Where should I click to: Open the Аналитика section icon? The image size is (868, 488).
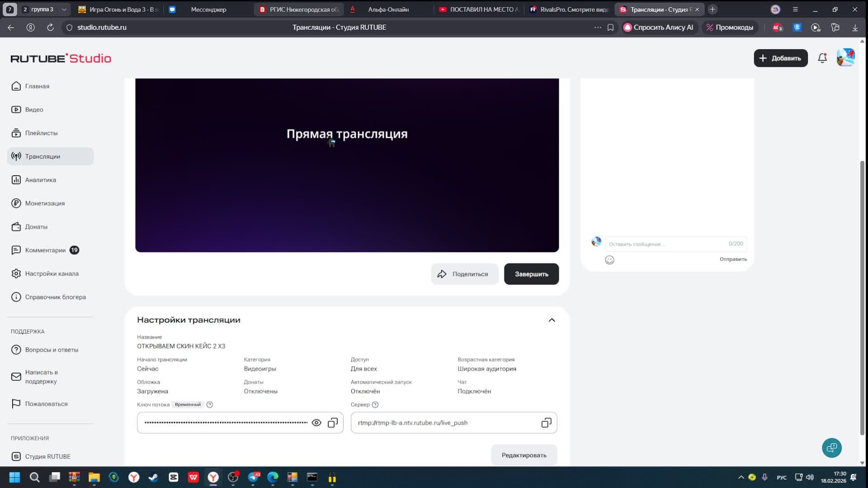pyautogui.click(x=16, y=179)
